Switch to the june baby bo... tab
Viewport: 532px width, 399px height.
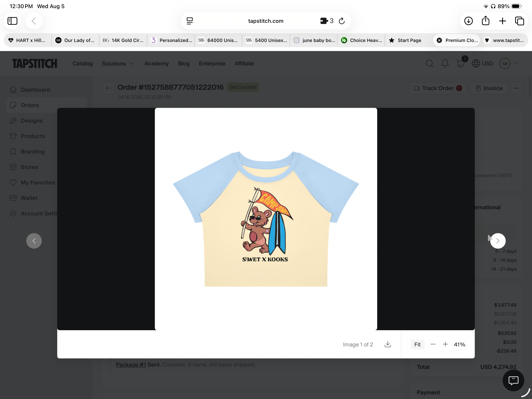[x=314, y=40]
